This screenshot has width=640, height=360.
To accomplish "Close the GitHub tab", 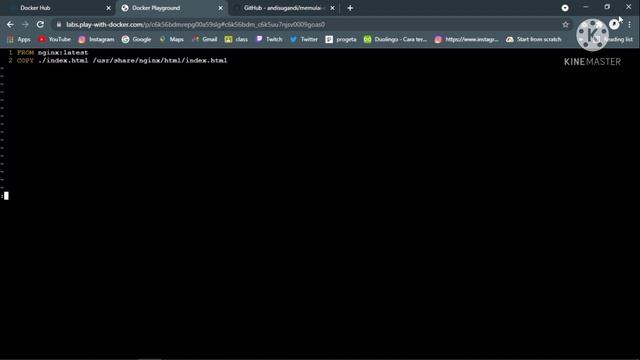I will pos(332,8).
